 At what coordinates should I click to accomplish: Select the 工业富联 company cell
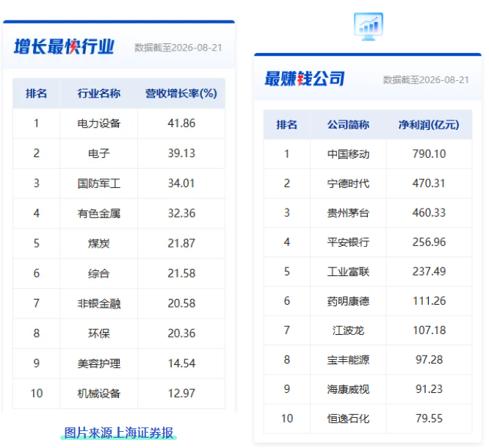click(x=348, y=272)
